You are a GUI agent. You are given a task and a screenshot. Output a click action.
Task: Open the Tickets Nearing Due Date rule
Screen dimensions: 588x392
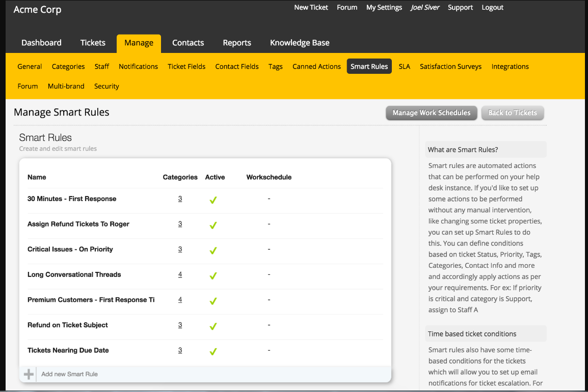[x=68, y=350]
